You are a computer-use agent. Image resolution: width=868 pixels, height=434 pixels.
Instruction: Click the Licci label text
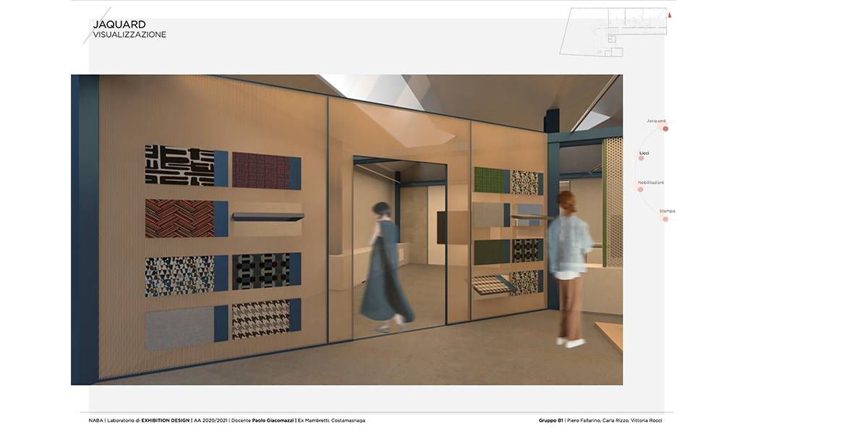pyautogui.click(x=644, y=153)
